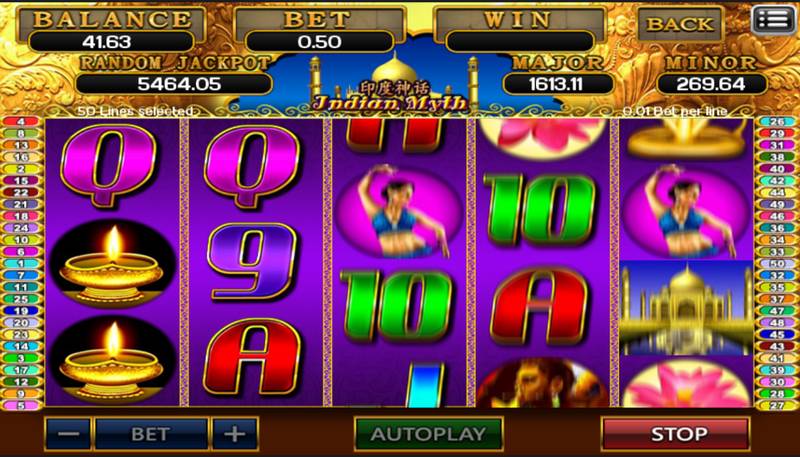800x457 pixels.
Task: Click the Indian Myth game logo
Action: click(x=390, y=96)
